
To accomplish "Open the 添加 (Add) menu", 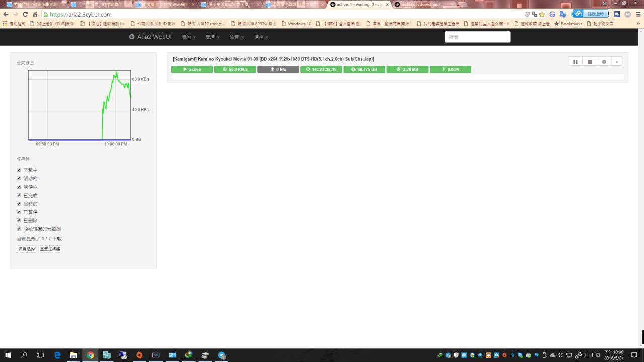I will 188,37.
